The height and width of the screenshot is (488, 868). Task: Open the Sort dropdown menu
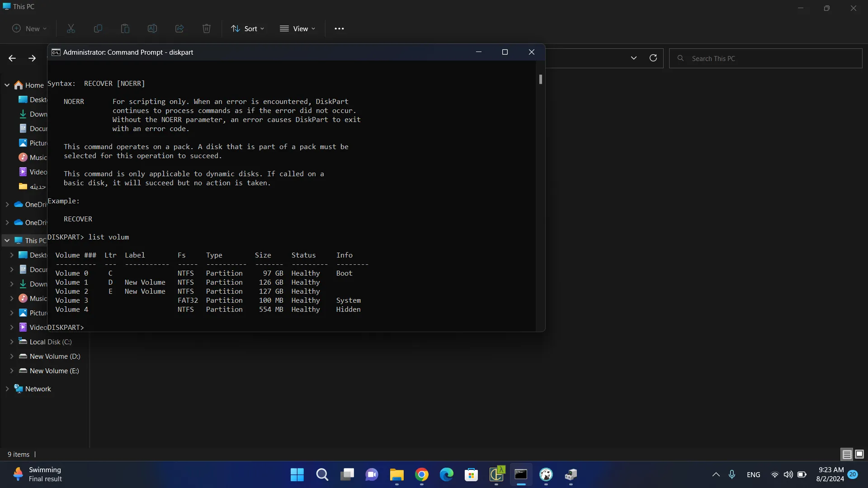point(248,28)
